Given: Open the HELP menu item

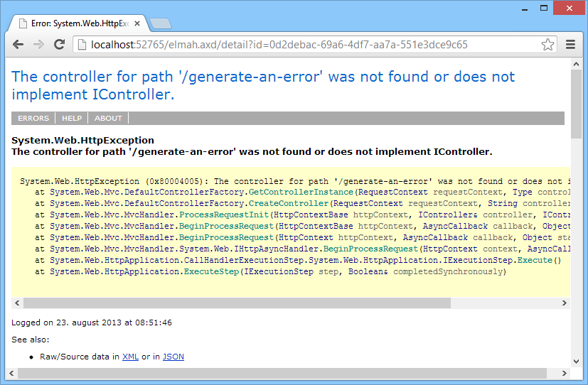Looking at the screenshot, I should coord(72,119).
